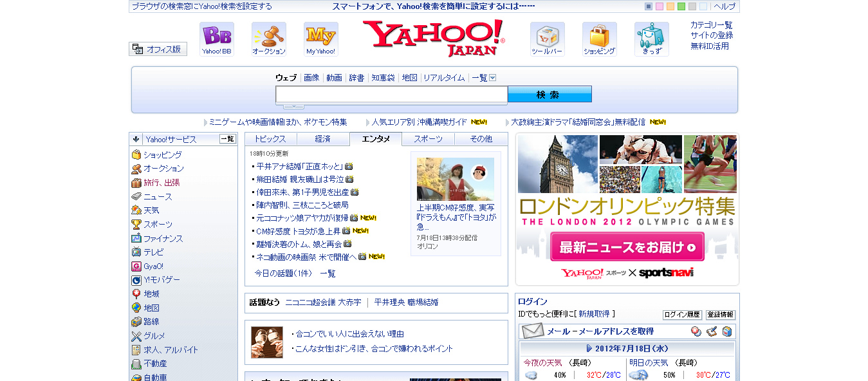
Task: Select the dark blue theme color swatch
Action: click(649, 6)
